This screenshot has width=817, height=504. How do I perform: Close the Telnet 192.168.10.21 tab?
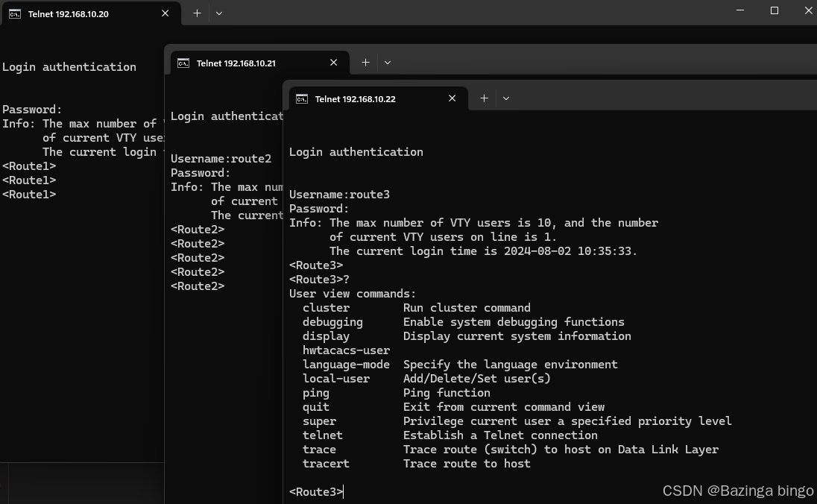(x=333, y=63)
